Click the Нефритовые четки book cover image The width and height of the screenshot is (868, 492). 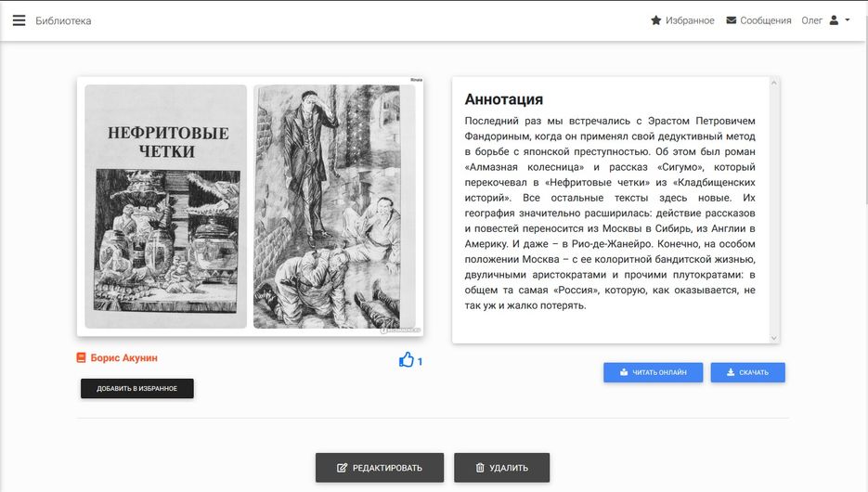point(166,206)
